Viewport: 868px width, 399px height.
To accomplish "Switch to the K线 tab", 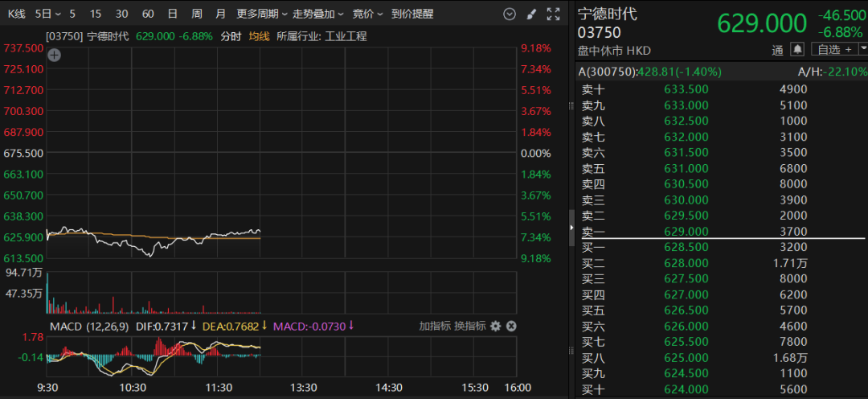I will click(17, 14).
